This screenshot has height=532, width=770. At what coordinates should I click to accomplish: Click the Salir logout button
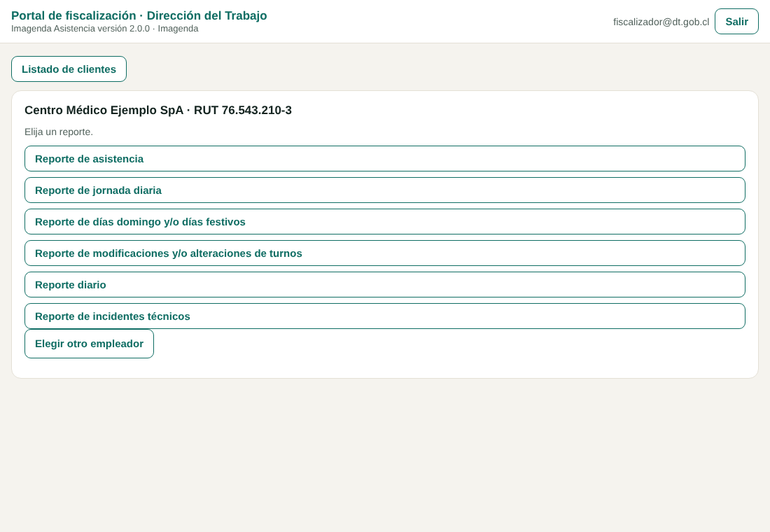(x=736, y=22)
